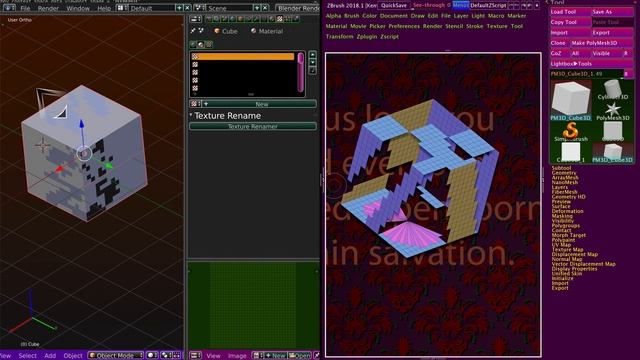Image resolution: width=640 pixels, height=360 pixels.
Task: Create new image in image editor
Action: (276, 356)
